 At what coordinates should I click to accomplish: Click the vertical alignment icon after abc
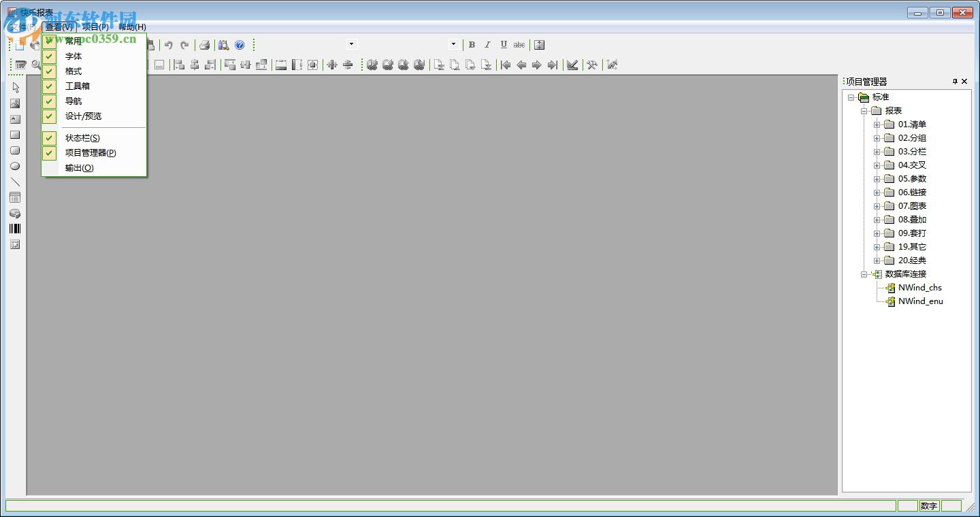coord(539,45)
